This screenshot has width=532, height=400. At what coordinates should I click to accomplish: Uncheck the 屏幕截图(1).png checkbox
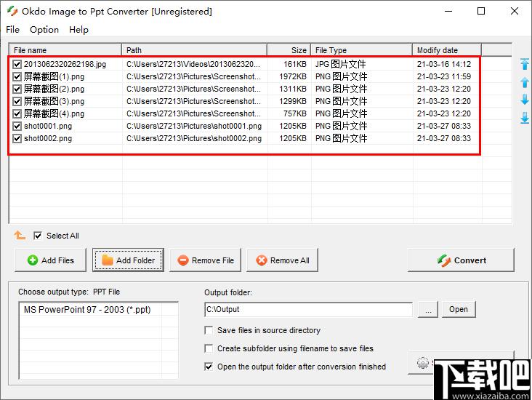17,77
